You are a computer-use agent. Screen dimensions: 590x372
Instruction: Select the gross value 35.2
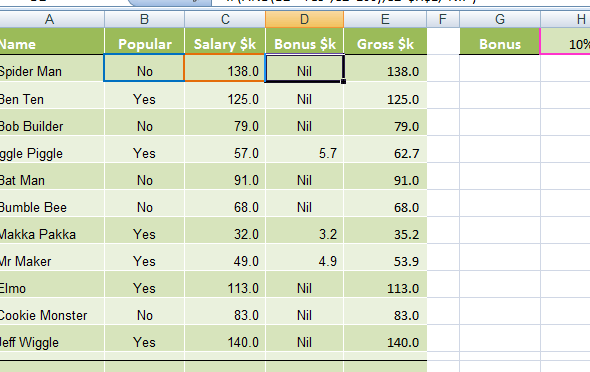(x=385, y=231)
